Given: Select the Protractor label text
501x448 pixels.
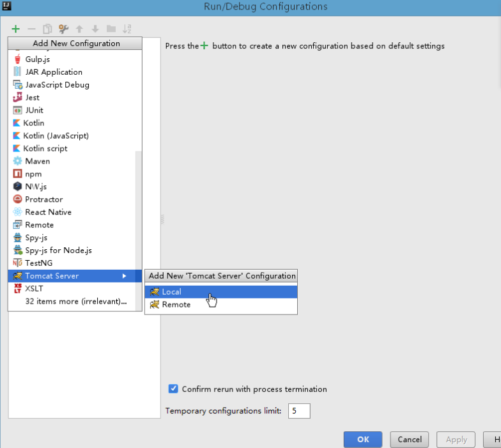Looking at the screenshot, I should tap(43, 199).
